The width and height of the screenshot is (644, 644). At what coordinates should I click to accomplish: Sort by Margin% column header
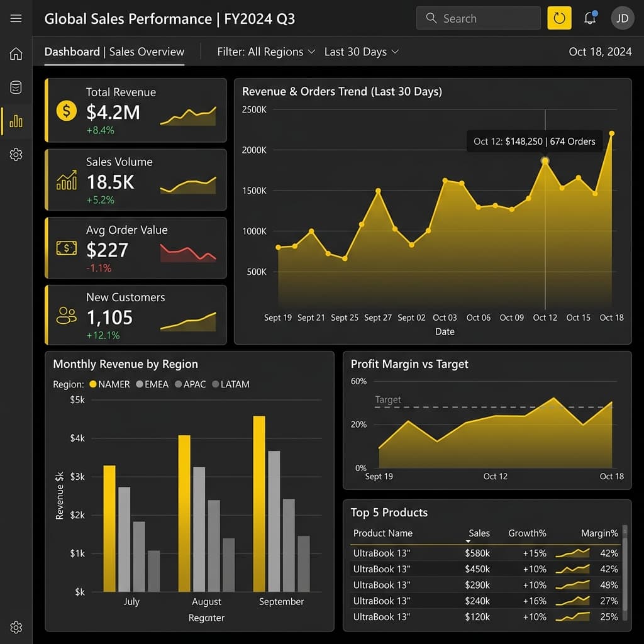599,533
